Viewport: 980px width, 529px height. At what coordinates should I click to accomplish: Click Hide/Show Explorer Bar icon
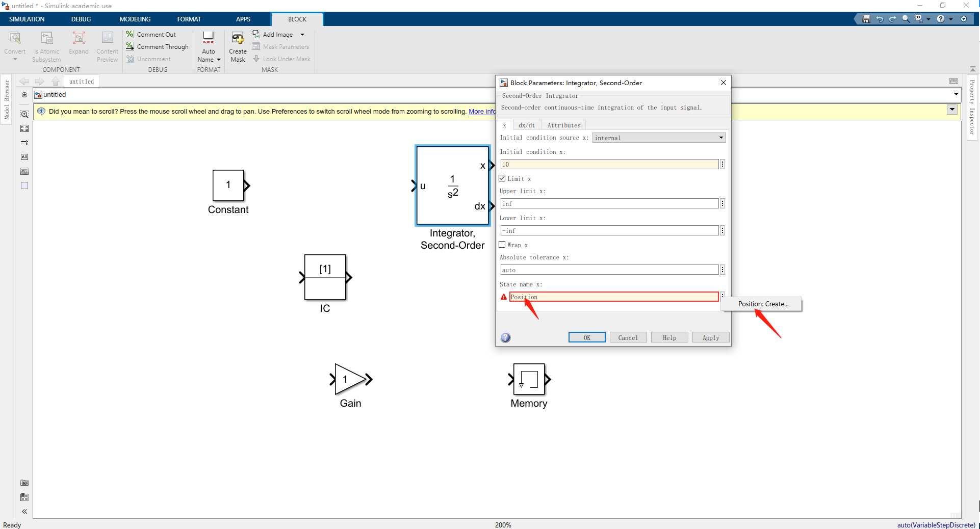24,95
